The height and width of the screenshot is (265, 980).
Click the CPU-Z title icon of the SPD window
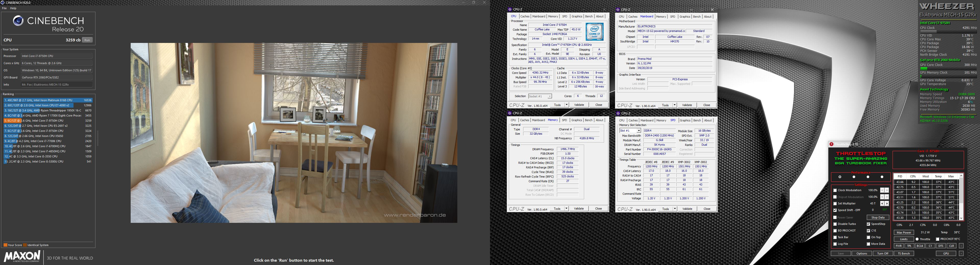tap(618, 113)
